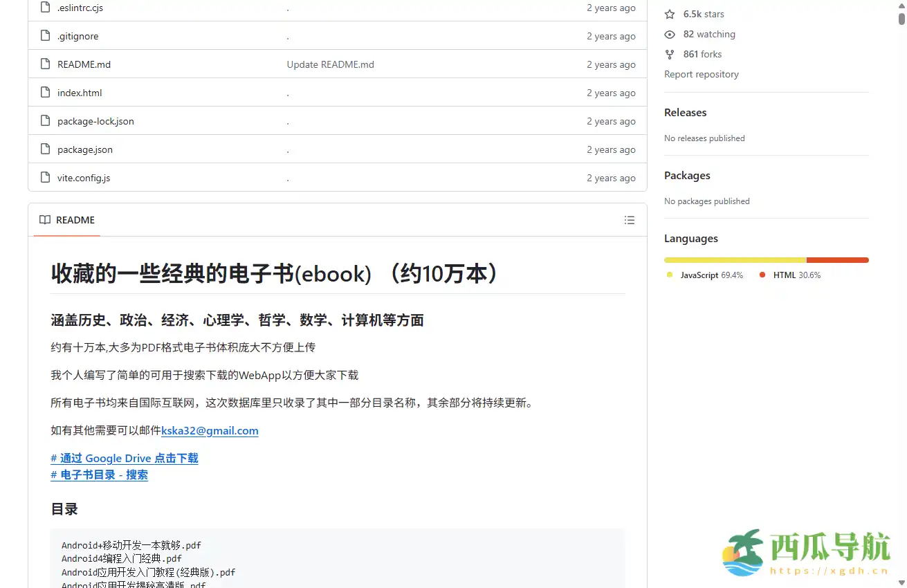Open vite.config.js

(x=83, y=178)
